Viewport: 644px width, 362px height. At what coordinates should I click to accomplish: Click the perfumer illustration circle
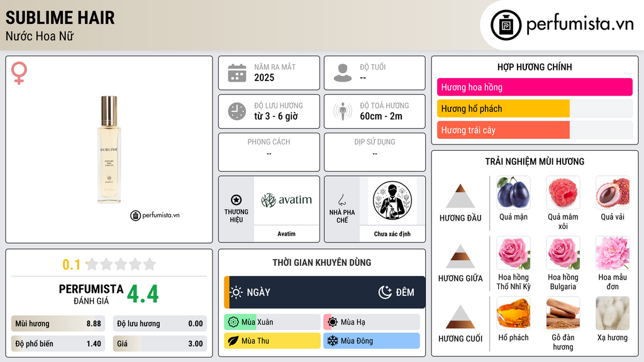(x=392, y=200)
